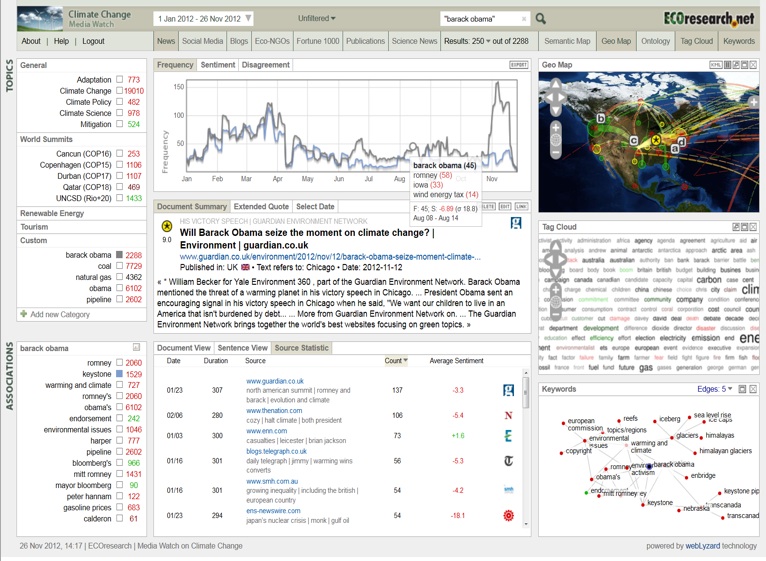The width and height of the screenshot is (766, 561).
Task: Maximize the Keywords panel
Action: click(743, 389)
